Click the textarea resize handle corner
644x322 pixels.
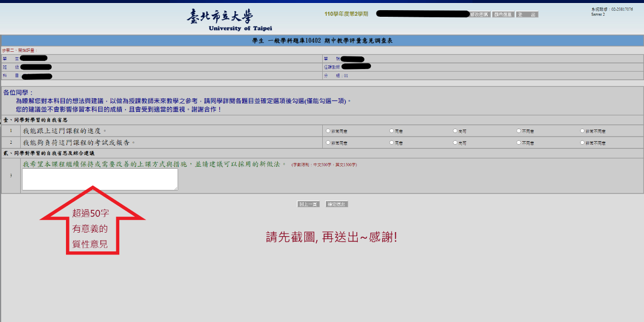(x=176, y=188)
